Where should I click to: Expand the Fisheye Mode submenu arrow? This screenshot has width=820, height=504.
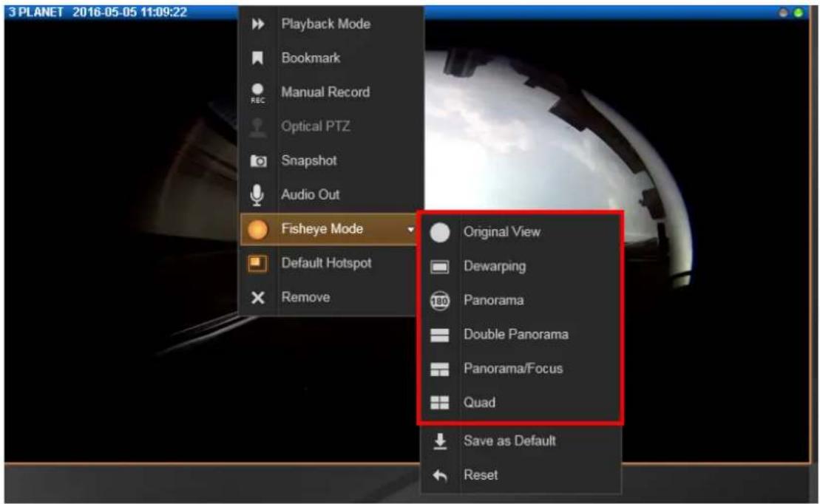pyautogui.click(x=411, y=230)
